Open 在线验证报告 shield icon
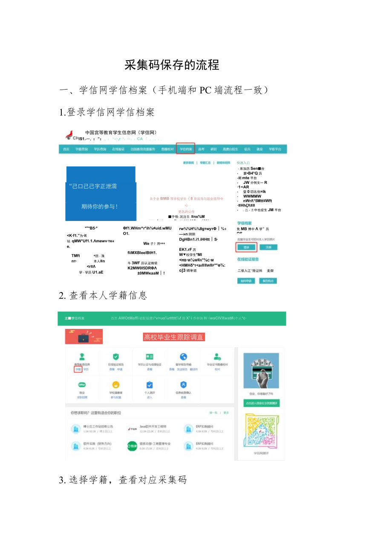The width and height of the screenshot is (392, 555). (116, 356)
